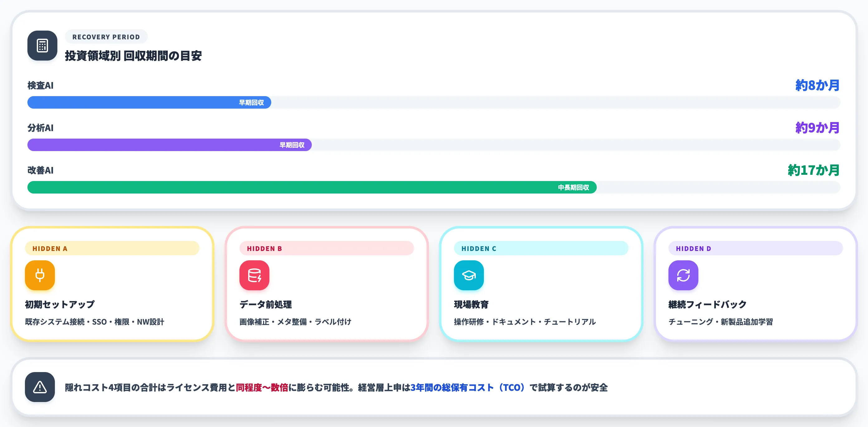Click the orange plug icon in Hidden A
Screen dimensions: 868x427
pyautogui.click(x=40, y=275)
